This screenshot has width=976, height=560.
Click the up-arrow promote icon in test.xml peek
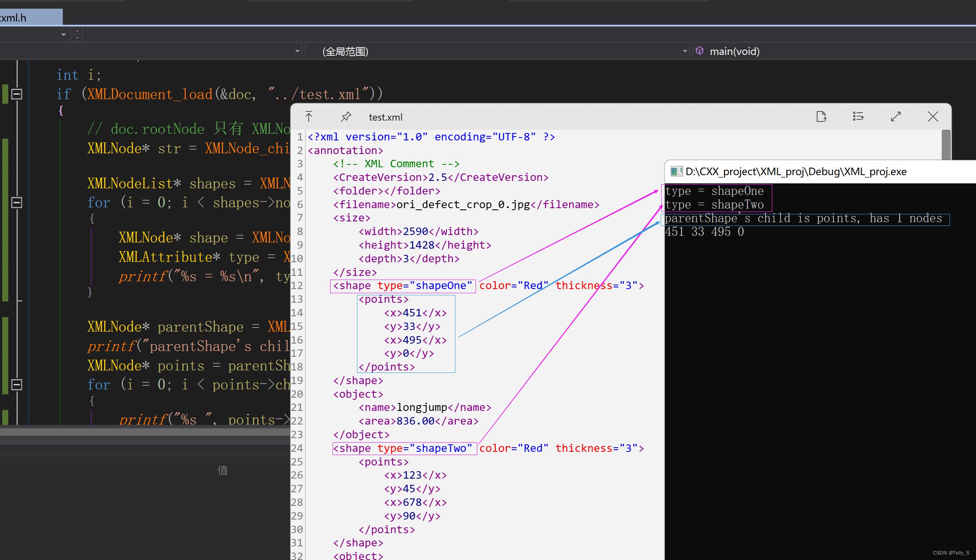309,117
